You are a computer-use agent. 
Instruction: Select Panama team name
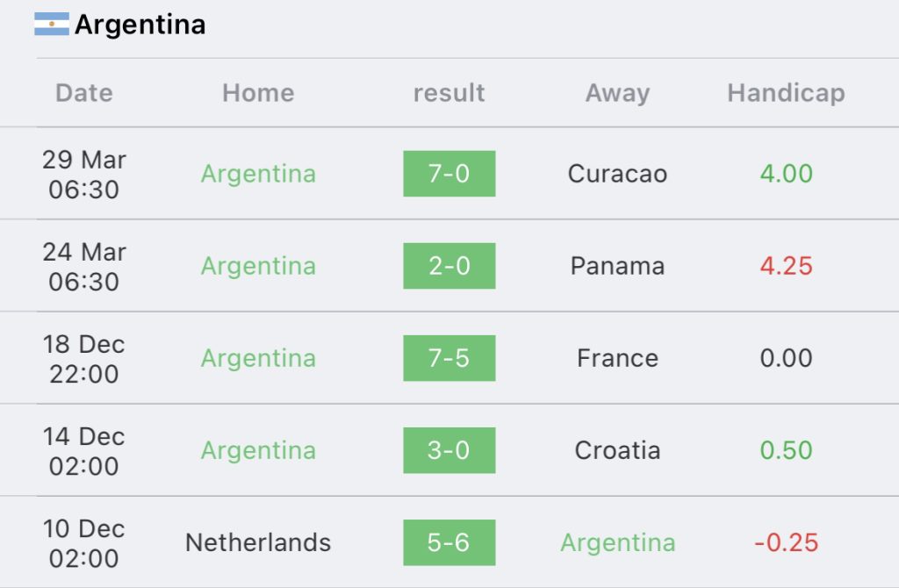pos(617,266)
